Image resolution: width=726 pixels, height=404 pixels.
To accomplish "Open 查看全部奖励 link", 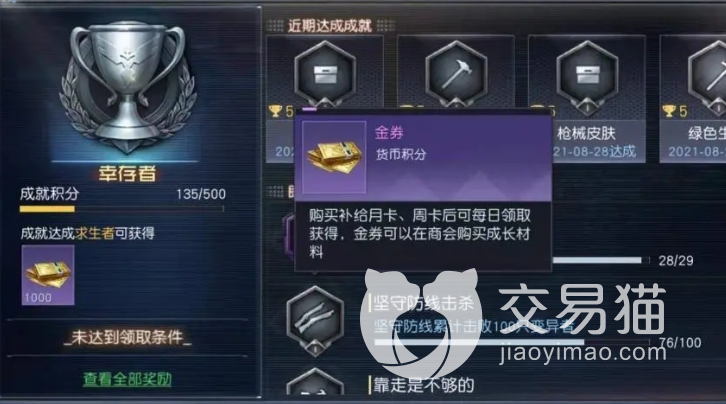I will [127, 379].
